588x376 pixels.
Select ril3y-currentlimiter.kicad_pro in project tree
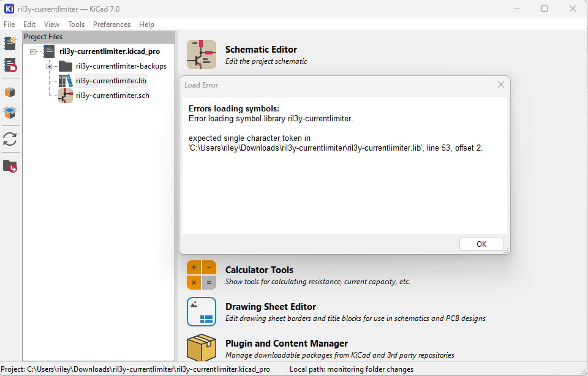(110, 51)
